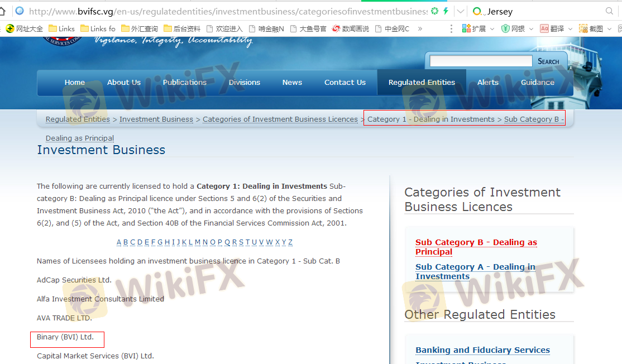Open the 欢迎进入 bookmark

[x=224, y=28]
